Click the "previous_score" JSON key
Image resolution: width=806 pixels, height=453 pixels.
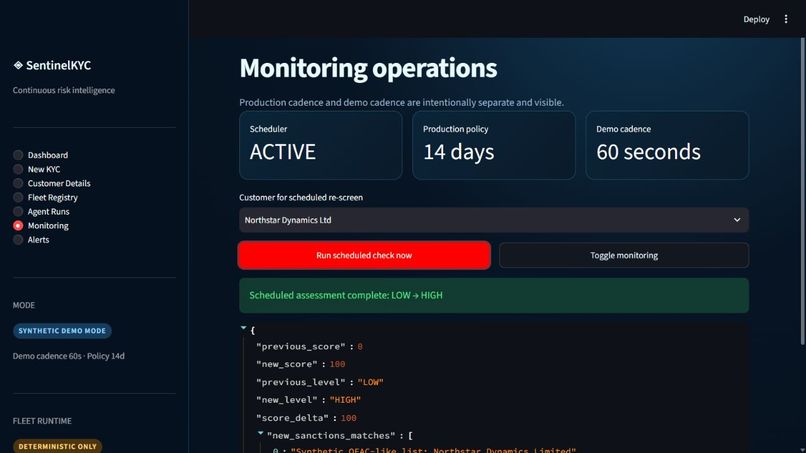click(x=301, y=347)
